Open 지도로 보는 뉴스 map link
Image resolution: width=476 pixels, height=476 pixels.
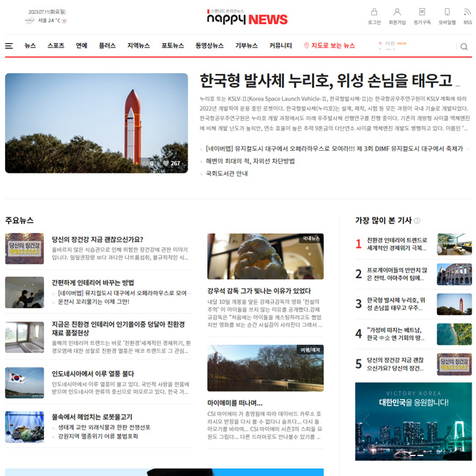pos(330,45)
